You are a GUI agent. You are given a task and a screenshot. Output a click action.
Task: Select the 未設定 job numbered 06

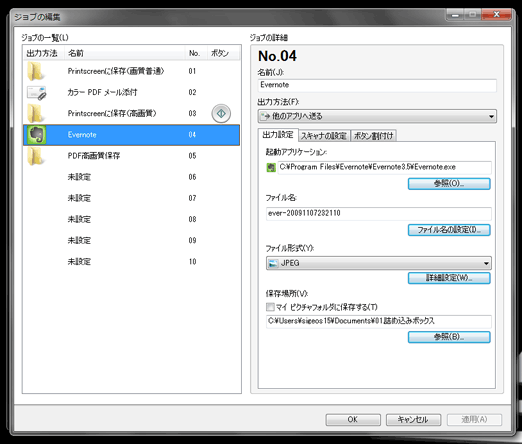tap(132, 177)
